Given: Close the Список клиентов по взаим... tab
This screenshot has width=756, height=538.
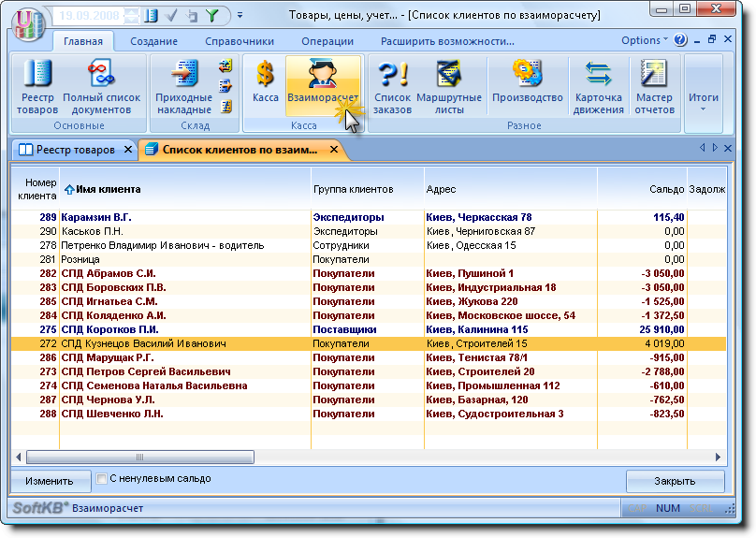Looking at the screenshot, I should pyautogui.click(x=334, y=150).
